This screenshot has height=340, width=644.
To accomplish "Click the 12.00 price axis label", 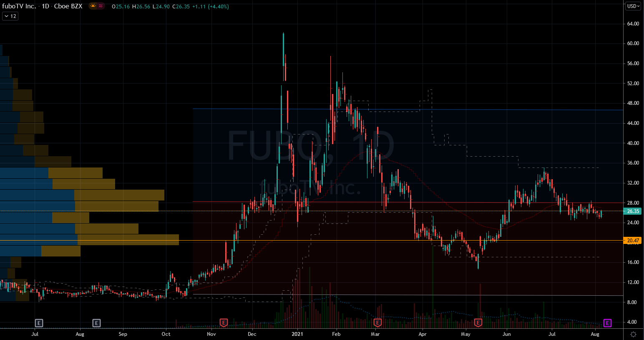I will pos(633,282).
